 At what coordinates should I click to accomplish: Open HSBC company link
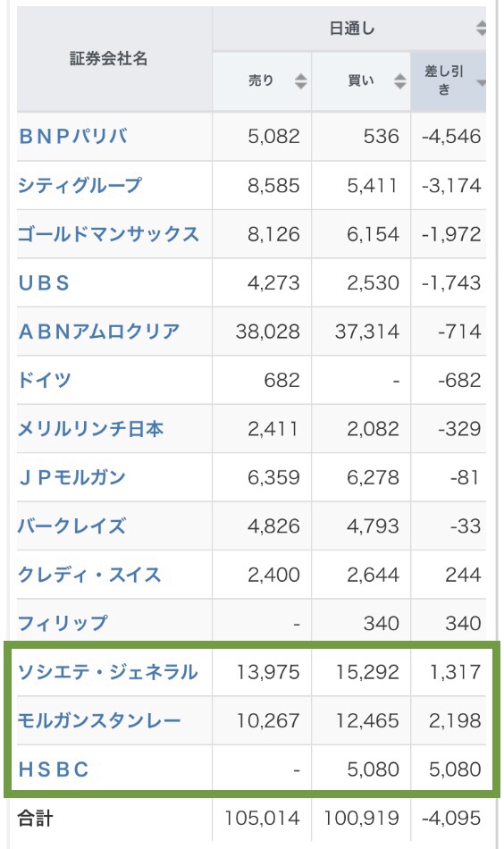click(53, 769)
